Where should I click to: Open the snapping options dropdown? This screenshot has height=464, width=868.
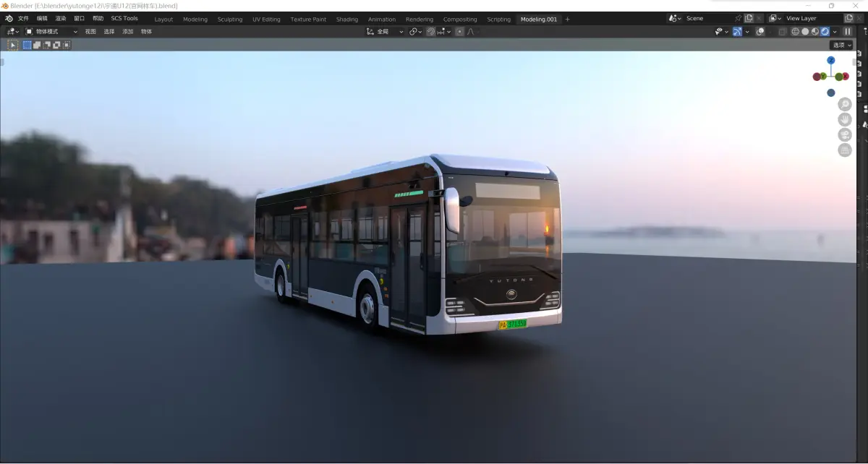coord(444,32)
